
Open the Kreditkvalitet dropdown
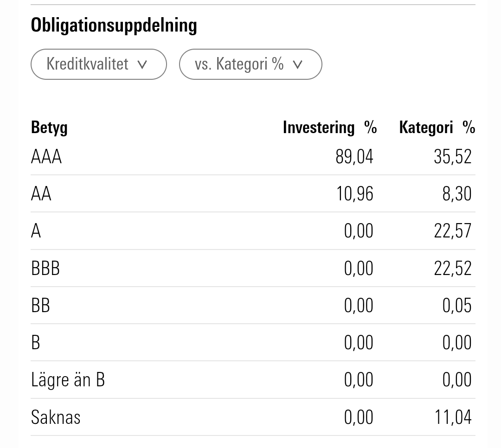[98, 64]
